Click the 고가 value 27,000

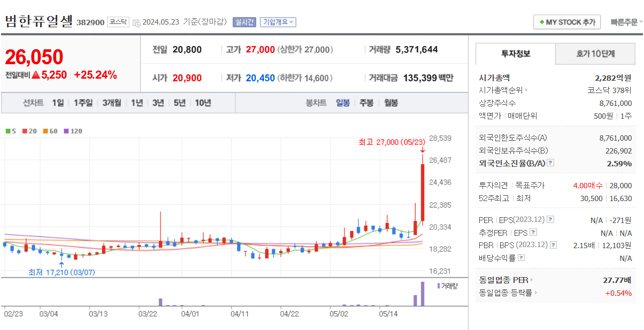[260, 50]
